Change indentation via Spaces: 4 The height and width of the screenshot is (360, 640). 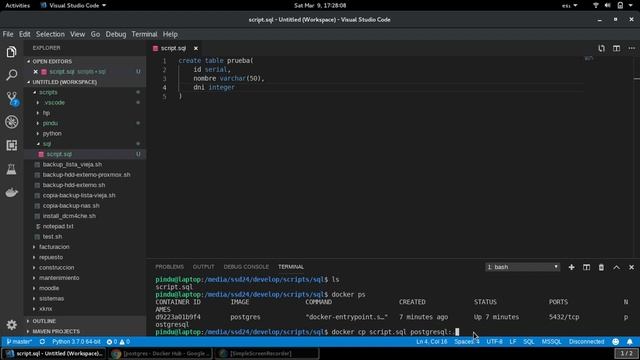(x=467, y=342)
